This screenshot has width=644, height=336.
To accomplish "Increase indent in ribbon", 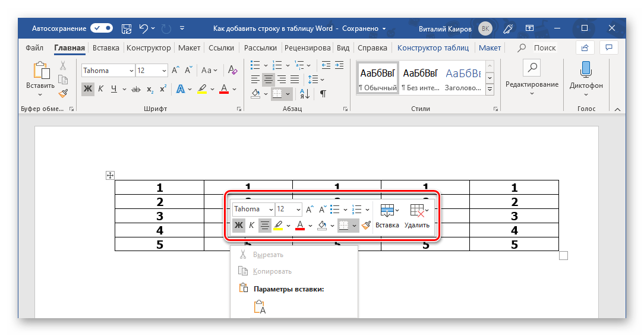I will 339,65.
